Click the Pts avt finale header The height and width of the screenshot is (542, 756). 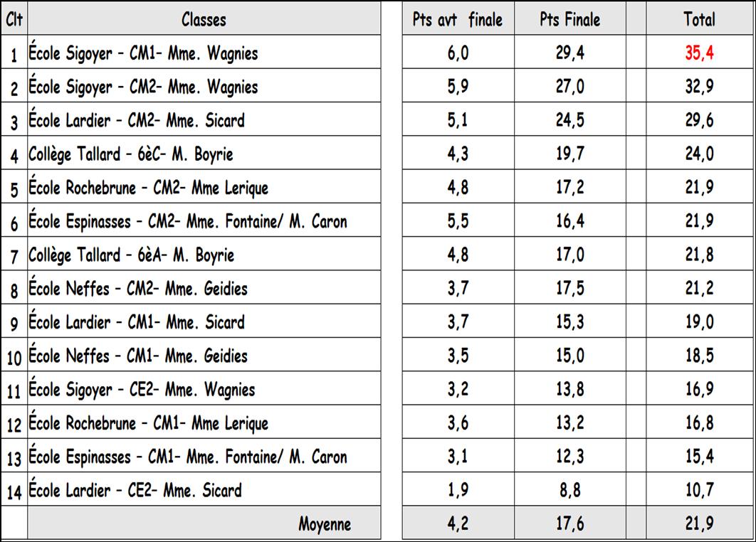pyautogui.click(x=458, y=18)
